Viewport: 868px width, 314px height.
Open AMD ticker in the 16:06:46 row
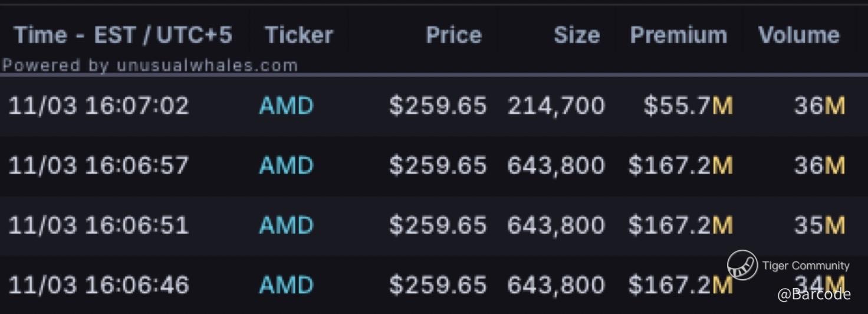click(286, 286)
